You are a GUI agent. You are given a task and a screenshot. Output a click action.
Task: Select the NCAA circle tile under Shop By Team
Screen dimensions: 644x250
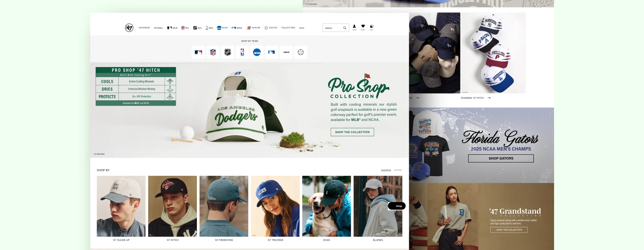tap(257, 52)
